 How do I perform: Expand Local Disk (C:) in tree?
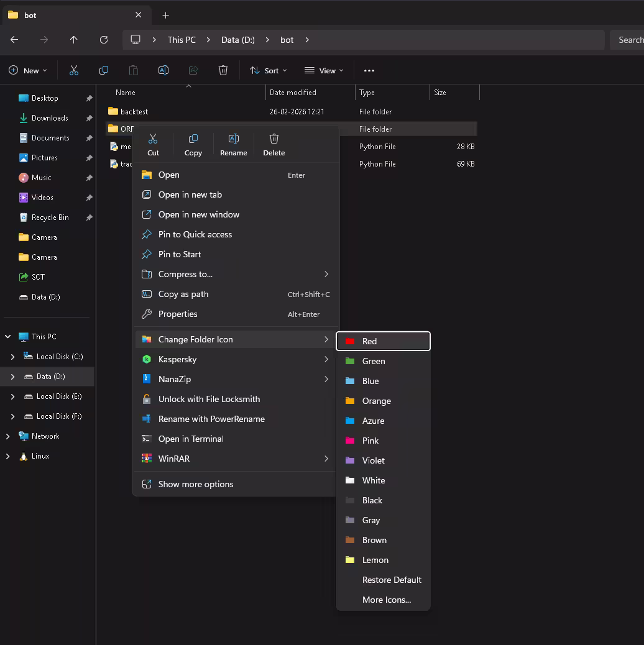(13, 357)
